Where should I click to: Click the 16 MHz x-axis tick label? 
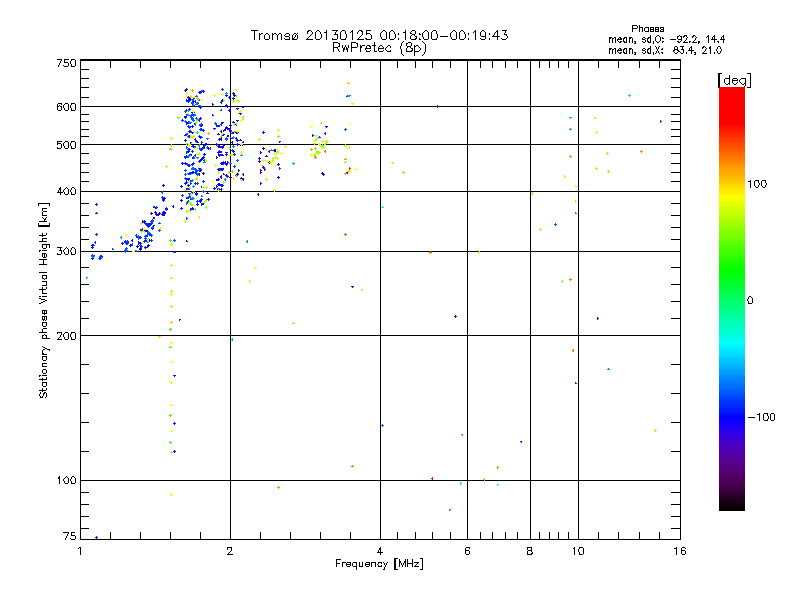(x=678, y=551)
